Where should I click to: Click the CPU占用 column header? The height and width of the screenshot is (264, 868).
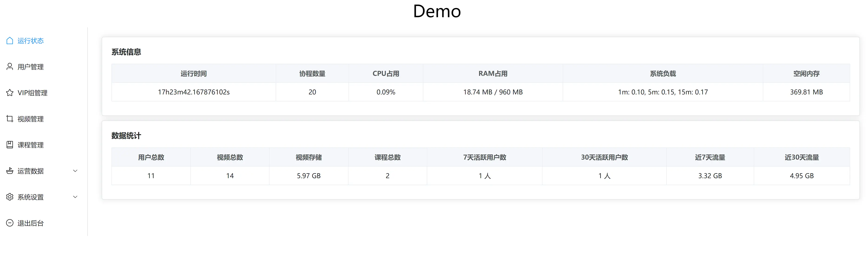click(x=386, y=73)
